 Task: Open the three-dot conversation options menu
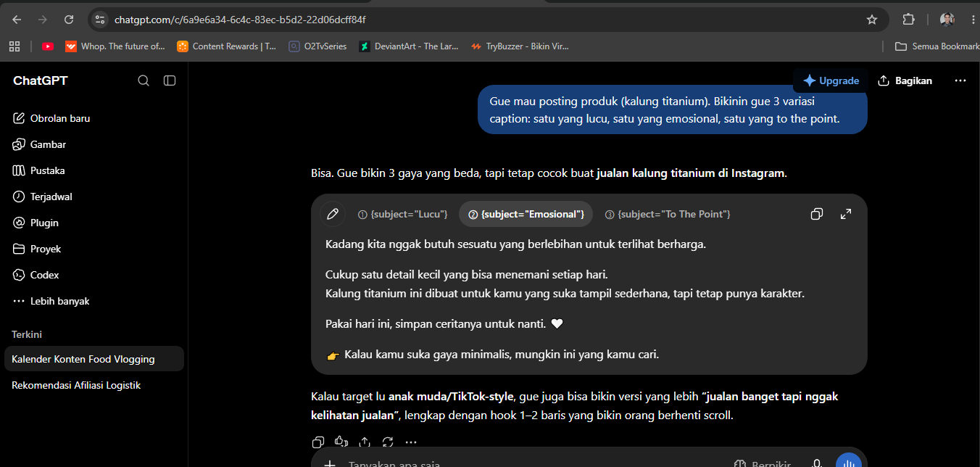(x=960, y=80)
